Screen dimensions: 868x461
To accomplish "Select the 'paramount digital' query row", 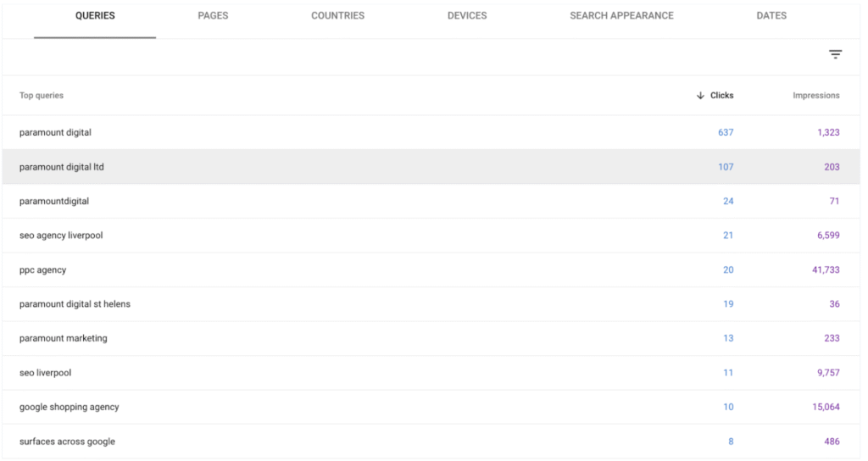I will 431,132.
